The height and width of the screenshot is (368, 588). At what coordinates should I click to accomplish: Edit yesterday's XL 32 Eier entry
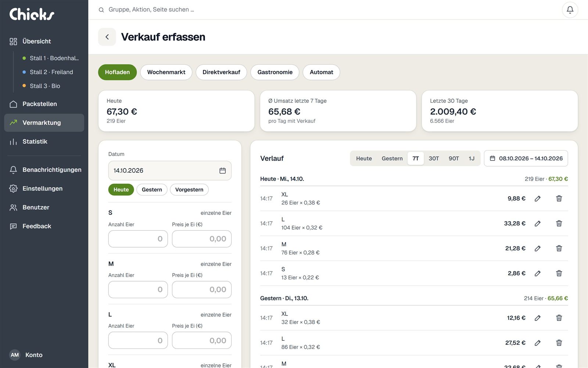pos(537,318)
